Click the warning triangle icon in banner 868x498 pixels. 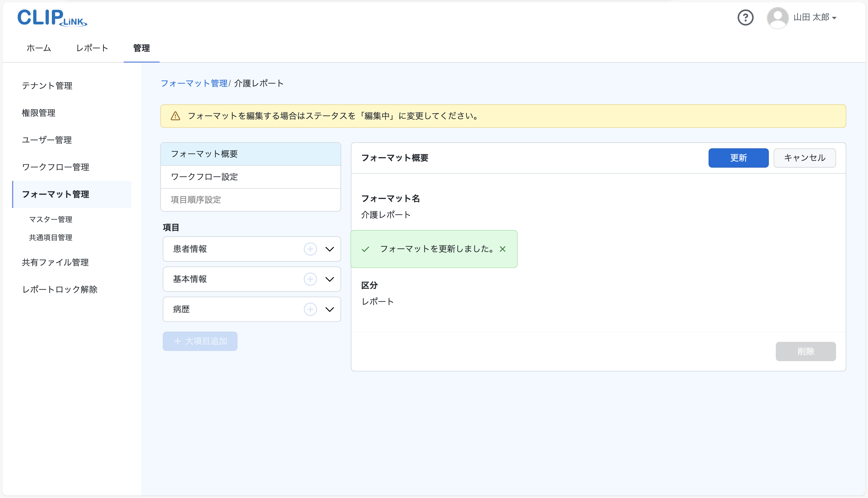[x=175, y=116]
